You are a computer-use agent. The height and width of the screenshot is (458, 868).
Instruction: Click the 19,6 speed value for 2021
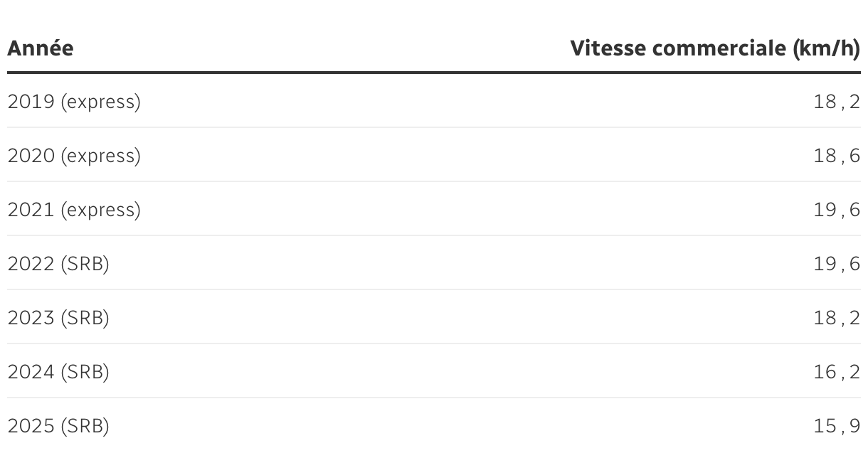point(837,210)
